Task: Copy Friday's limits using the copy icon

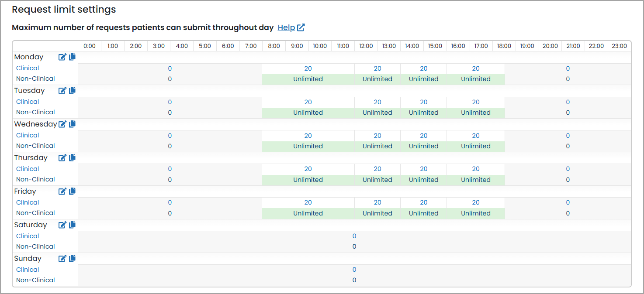Action: [73, 191]
